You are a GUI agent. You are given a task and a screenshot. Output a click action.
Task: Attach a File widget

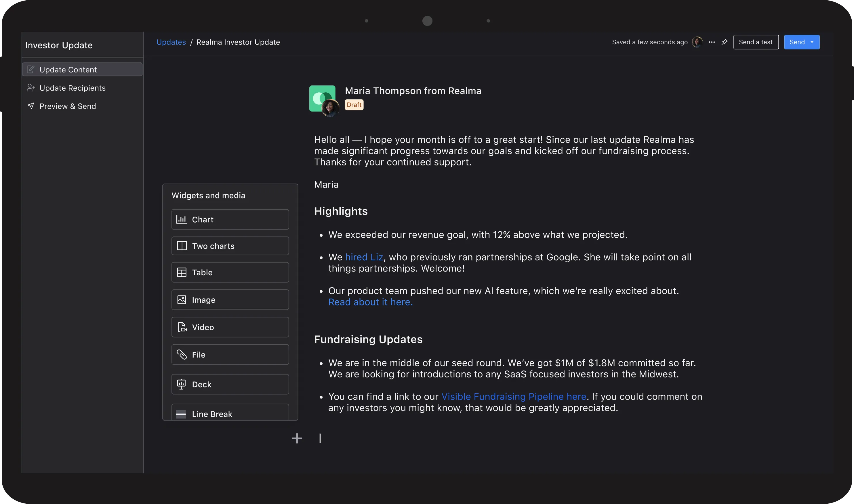point(230,355)
